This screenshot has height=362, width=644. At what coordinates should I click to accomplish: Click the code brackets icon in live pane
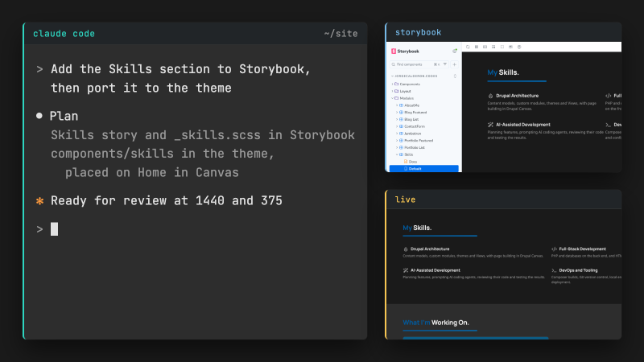pyautogui.click(x=554, y=249)
